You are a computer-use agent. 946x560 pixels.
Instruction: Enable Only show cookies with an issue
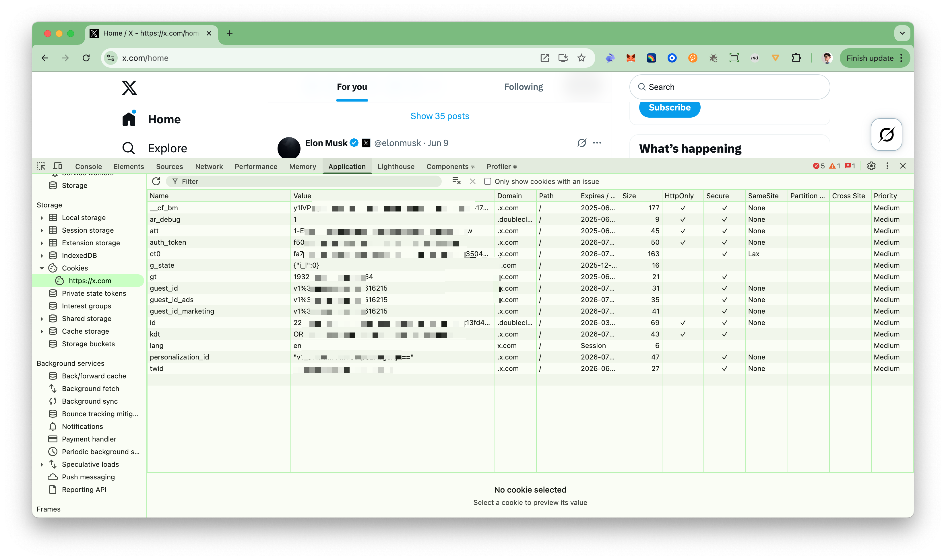[x=487, y=182]
